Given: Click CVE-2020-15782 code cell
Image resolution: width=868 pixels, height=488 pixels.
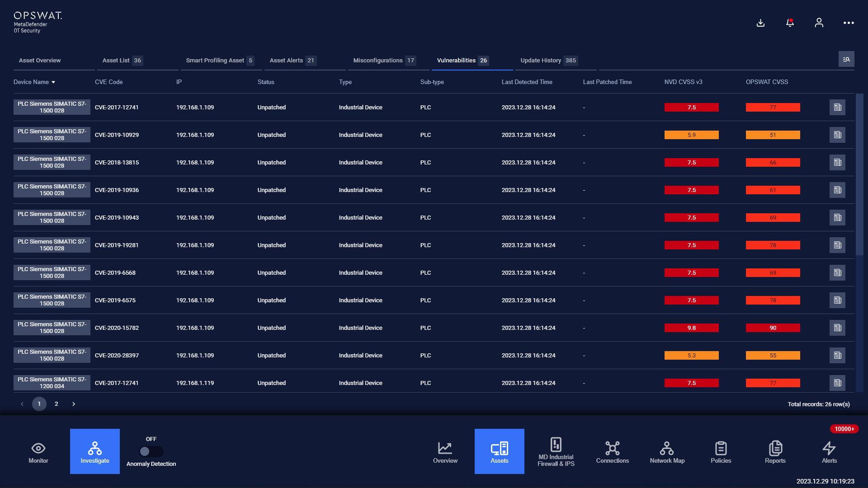Looking at the screenshot, I should pyautogui.click(x=117, y=328).
